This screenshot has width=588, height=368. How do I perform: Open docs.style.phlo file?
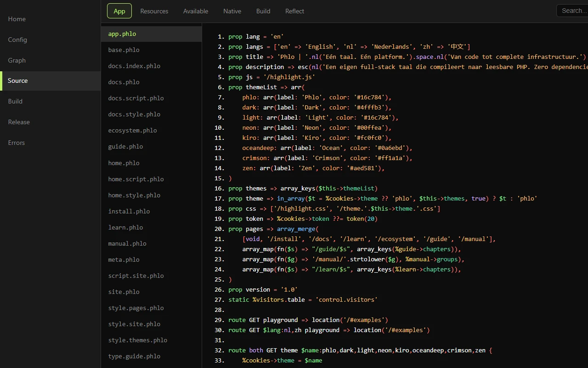point(151,115)
